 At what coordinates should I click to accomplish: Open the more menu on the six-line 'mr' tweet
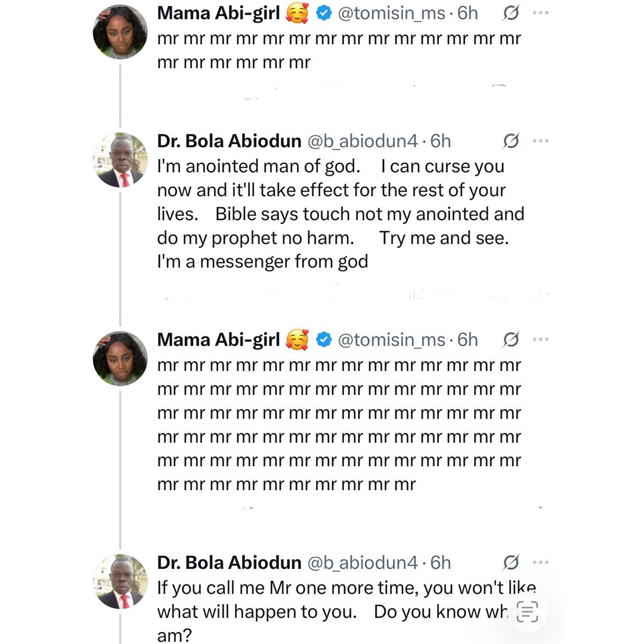pos(540,339)
